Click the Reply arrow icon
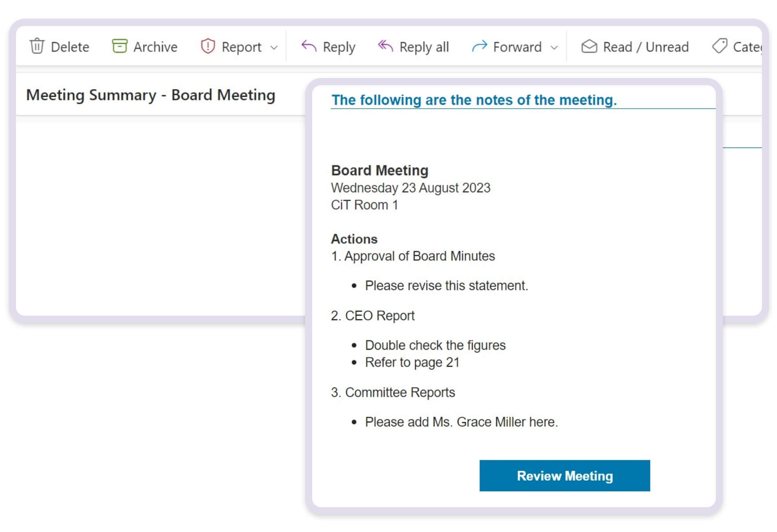The height and width of the screenshot is (532, 777). 309,46
